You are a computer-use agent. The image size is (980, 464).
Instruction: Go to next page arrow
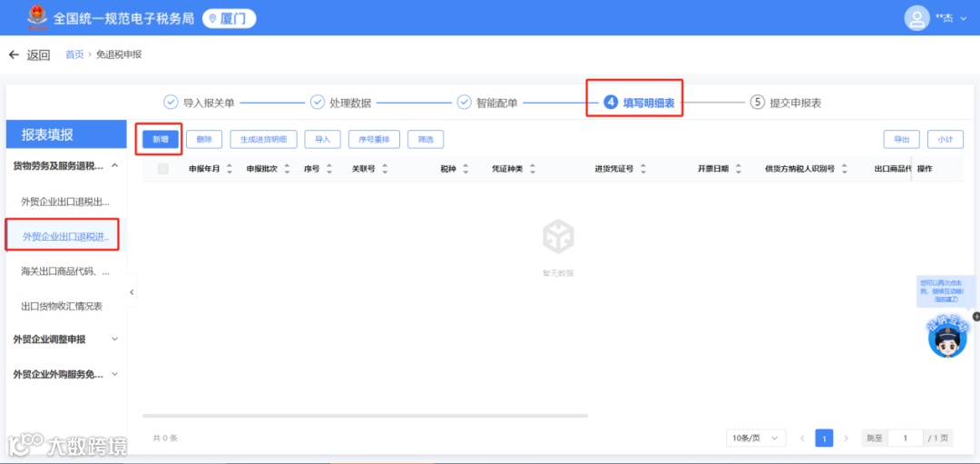[x=846, y=439]
